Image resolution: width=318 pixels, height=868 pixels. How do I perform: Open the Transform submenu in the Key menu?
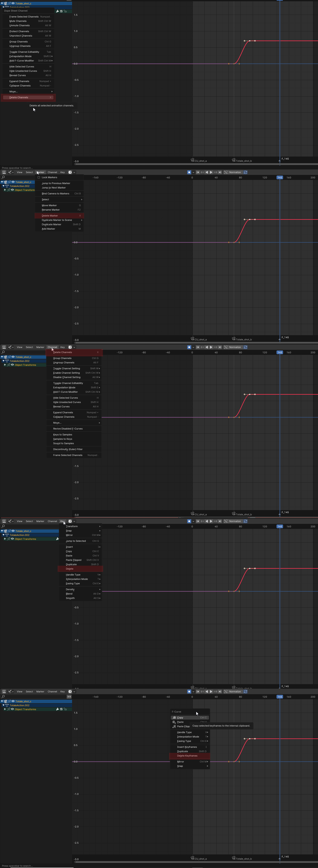pyautogui.click(x=81, y=526)
